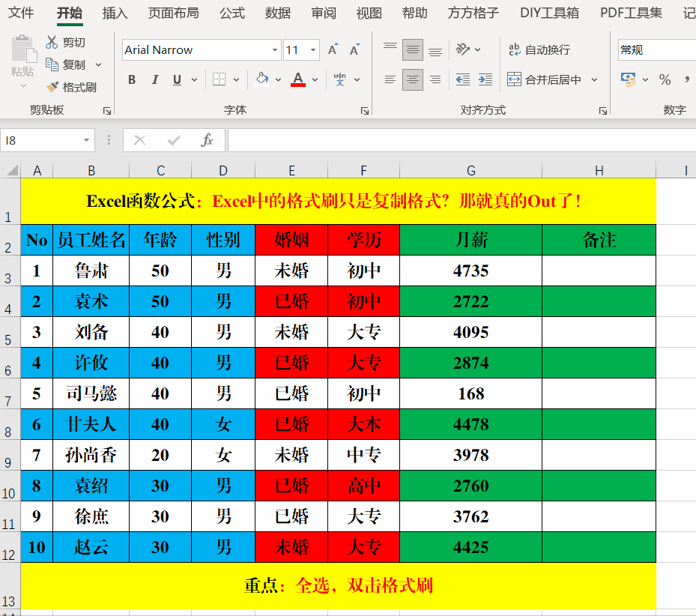The height and width of the screenshot is (616, 696).
Task: Increase font size with large A icon
Action: [333, 49]
